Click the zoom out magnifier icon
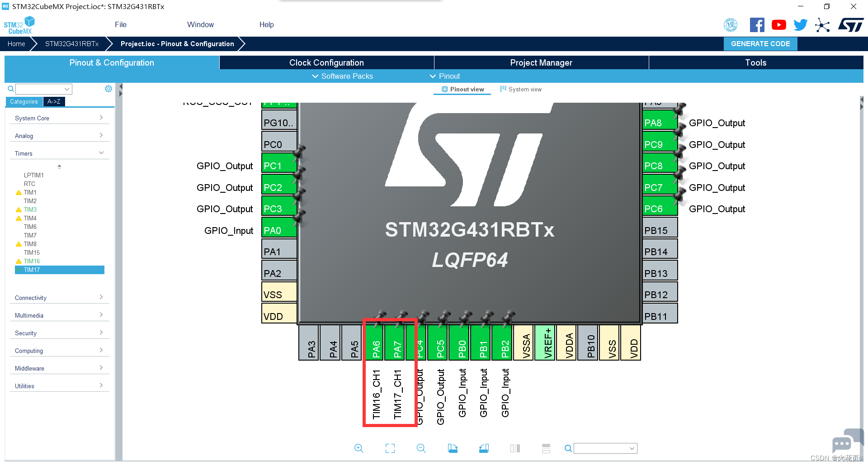Screen dimensions: 868x466 coord(421,448)
